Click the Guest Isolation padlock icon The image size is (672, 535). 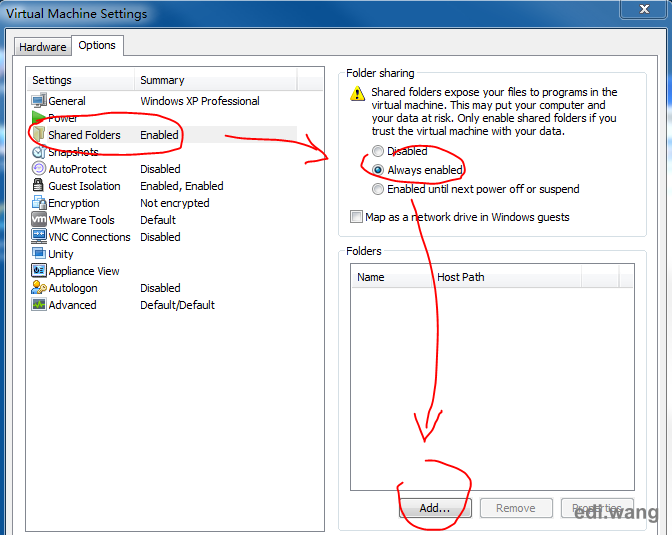pyautogui.click(x=38, y=185)
